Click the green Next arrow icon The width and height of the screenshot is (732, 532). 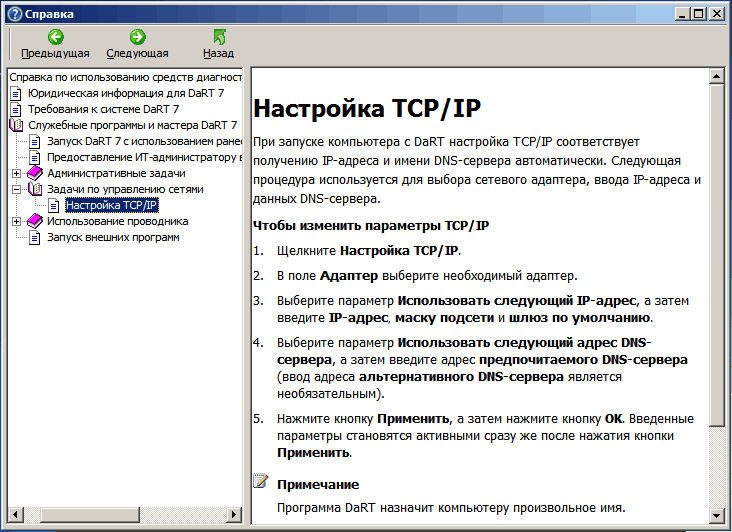coord(137,37)
